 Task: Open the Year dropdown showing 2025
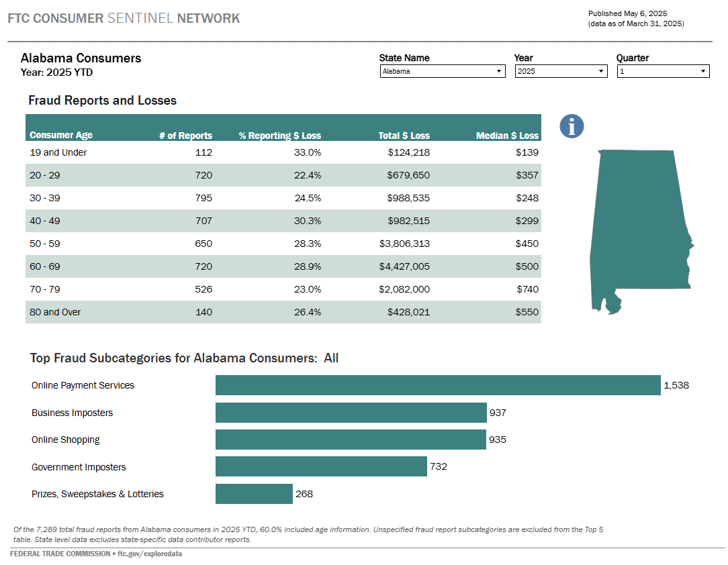coord(561,70)
